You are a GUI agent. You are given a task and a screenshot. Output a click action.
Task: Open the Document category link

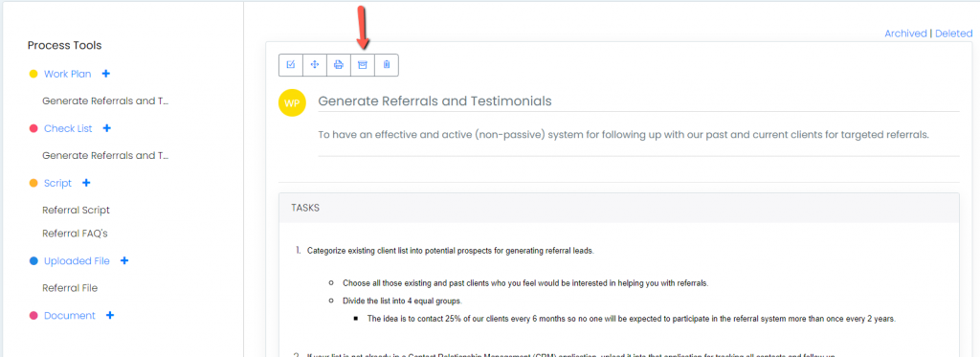coord(69,316)
